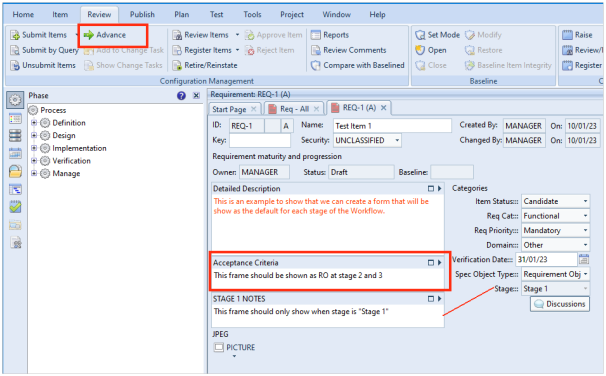Click Submit by Query
606x376 pixels.
[x=44, y=50]
